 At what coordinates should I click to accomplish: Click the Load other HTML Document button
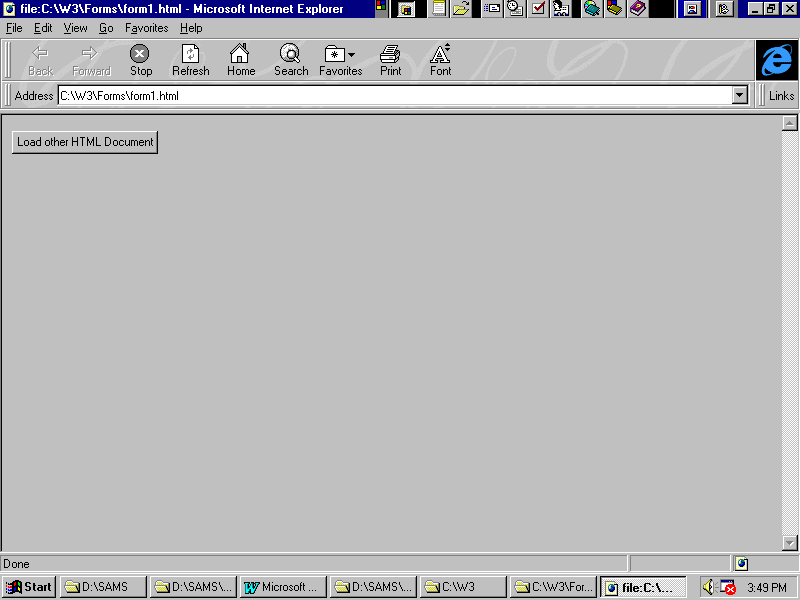tap(85, 142)
